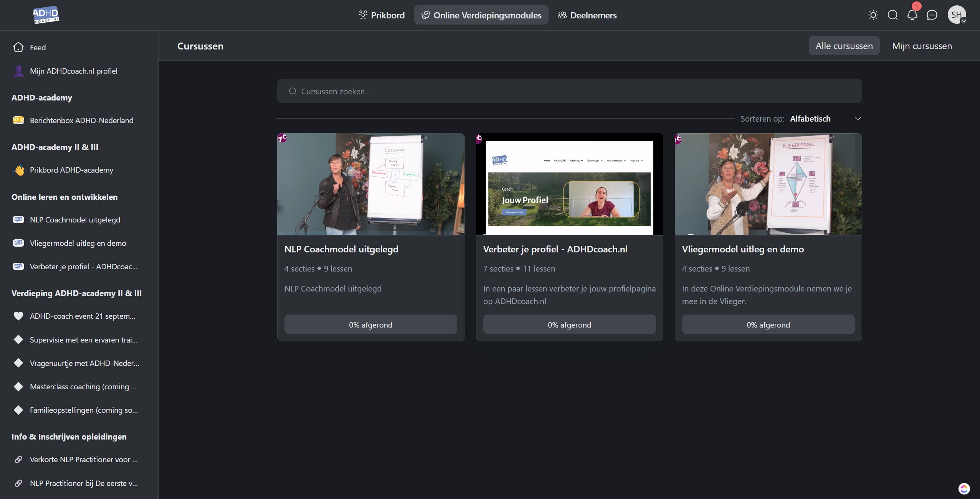Screen dimensions: 980x499
Task: Open the Feed home icon
Action: pyautogui.click(x=18, y=47)
